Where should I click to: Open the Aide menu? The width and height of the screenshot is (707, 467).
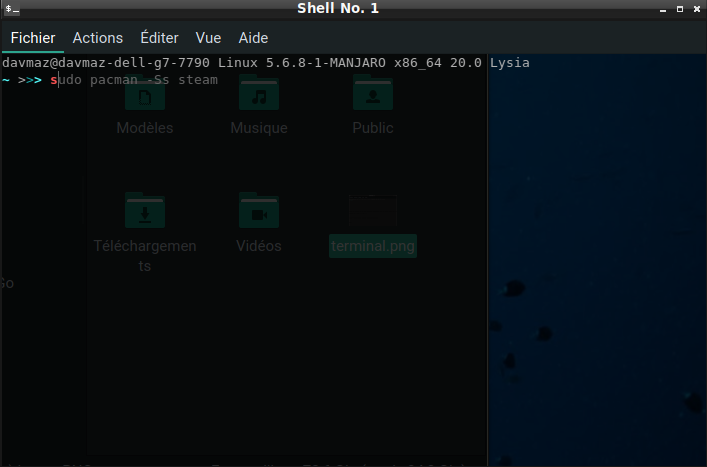(253, 38)
